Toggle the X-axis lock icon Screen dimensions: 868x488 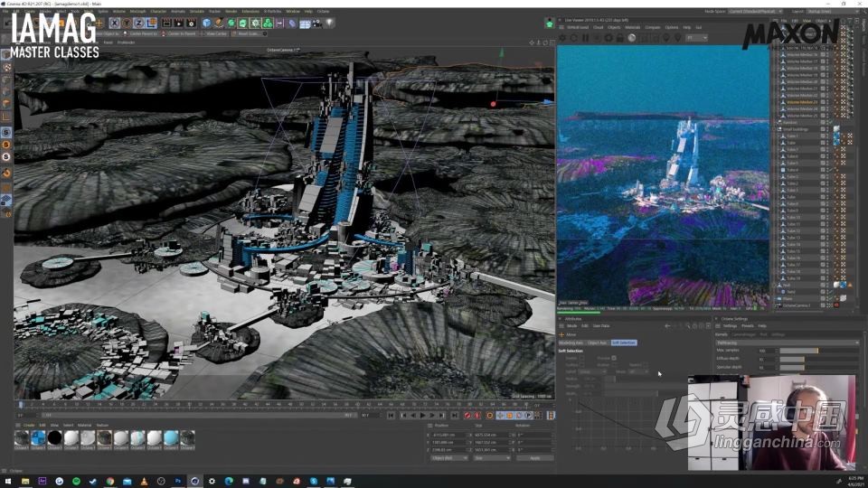click(x=114, y=23)
